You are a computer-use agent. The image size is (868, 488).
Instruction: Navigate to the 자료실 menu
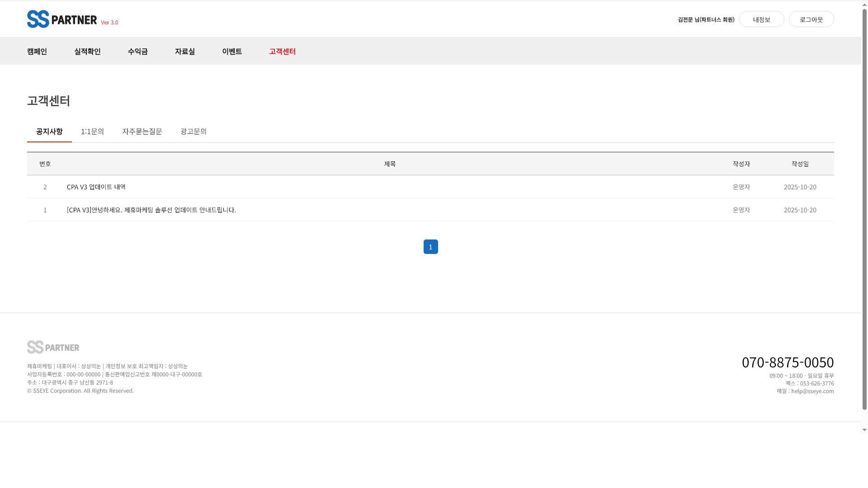click(x=184, y=51)
